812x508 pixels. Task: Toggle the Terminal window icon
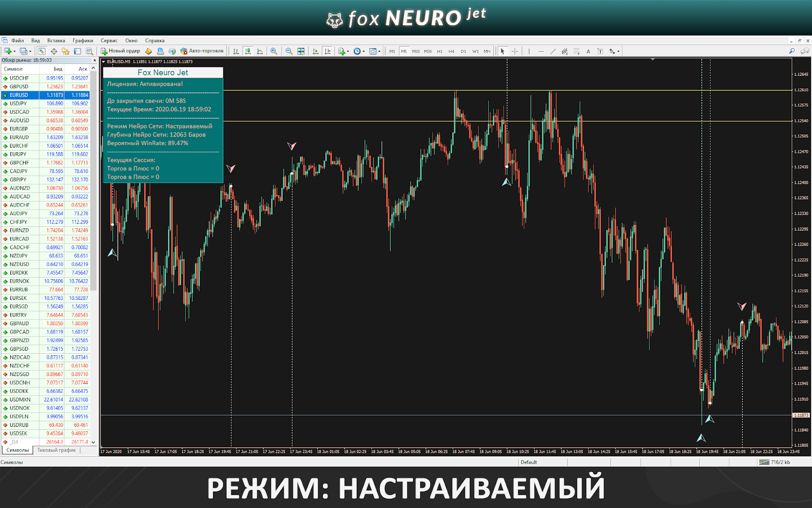(x=78, y=51)
